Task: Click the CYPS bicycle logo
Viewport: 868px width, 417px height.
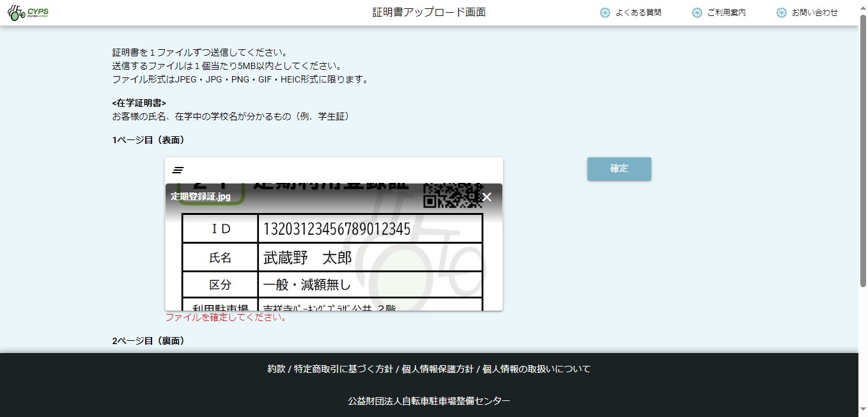Action: pos(28,13)
